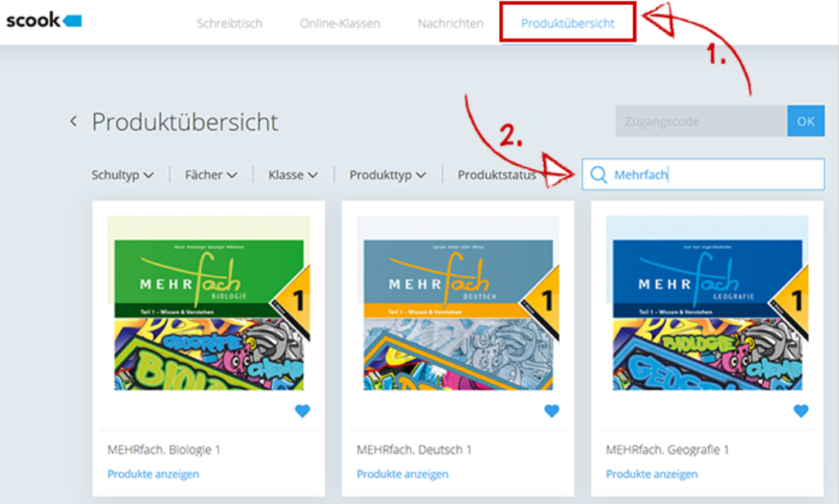Favorite MEHRfach. Biologie 1 with heart icon

tap(302, 411)
